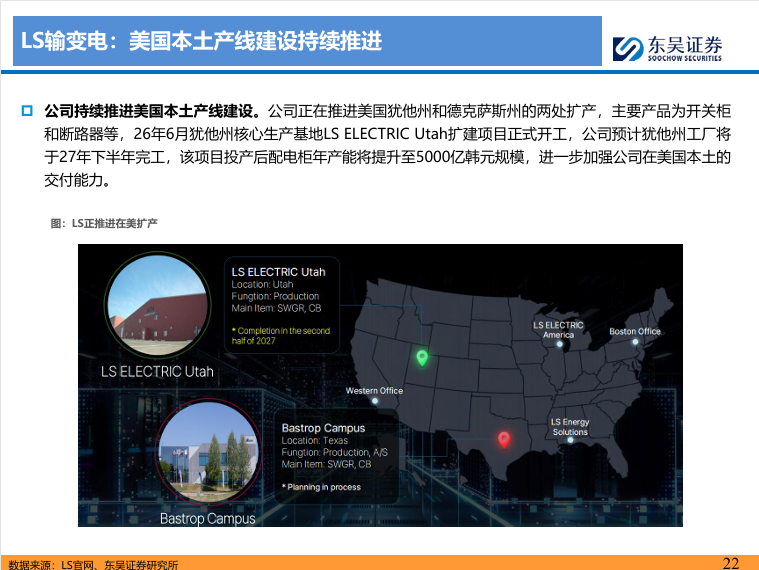The width and height of the screenshot is (759, 570).
Task: Click the bold text 公司持续推进美国本土产线建设
Action: coord(152,111)
